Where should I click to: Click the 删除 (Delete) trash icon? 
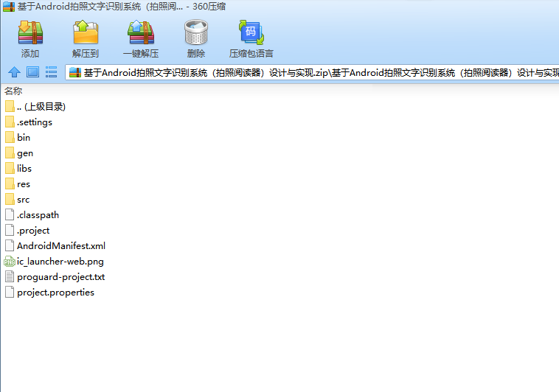196,32
